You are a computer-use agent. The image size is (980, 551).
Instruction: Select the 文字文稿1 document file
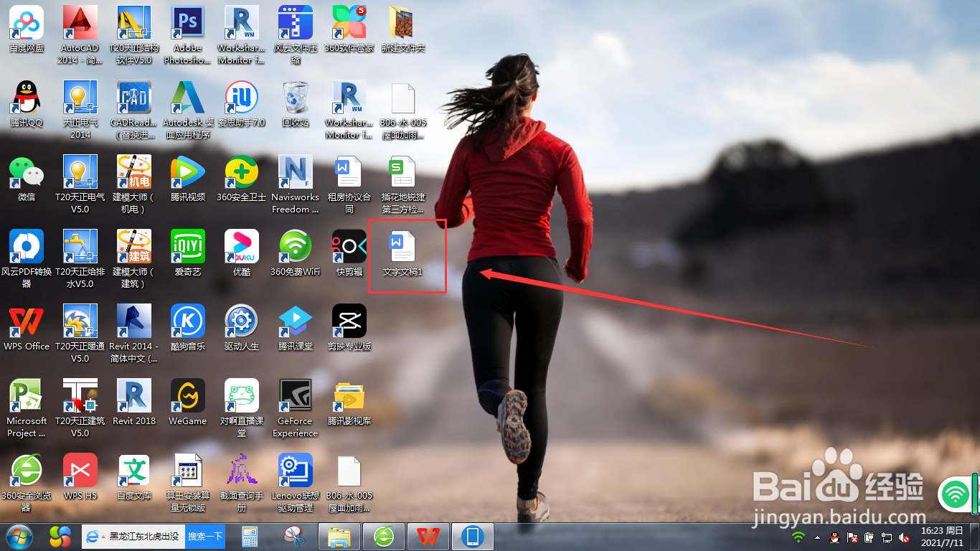pos(403,253)
